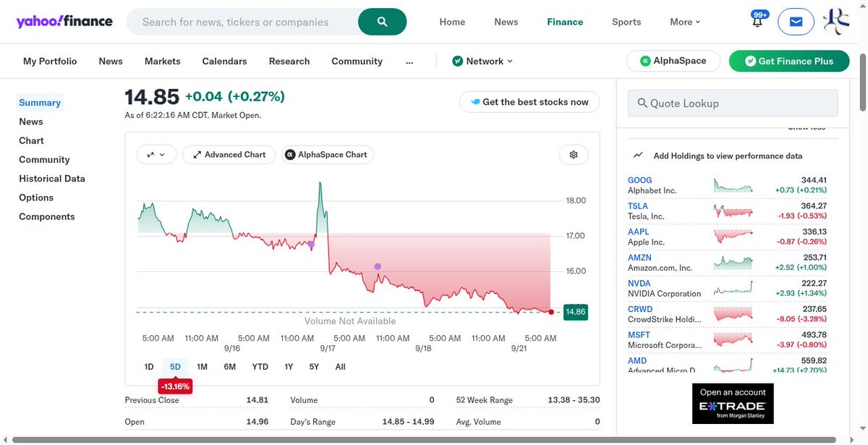Select the All chart range
Screen dimensions: 868x445
[340, 367]
